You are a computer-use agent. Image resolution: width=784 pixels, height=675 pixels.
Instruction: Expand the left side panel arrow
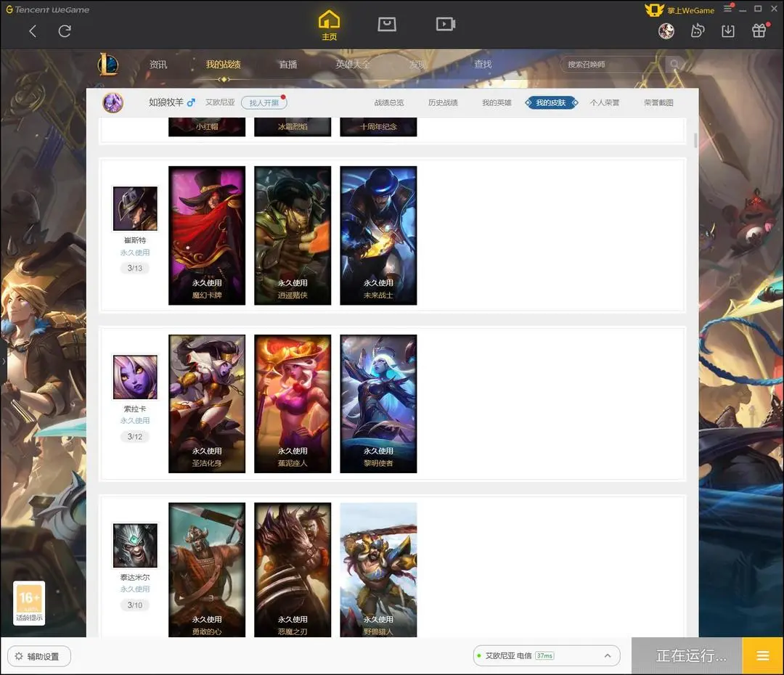(4, 361)
